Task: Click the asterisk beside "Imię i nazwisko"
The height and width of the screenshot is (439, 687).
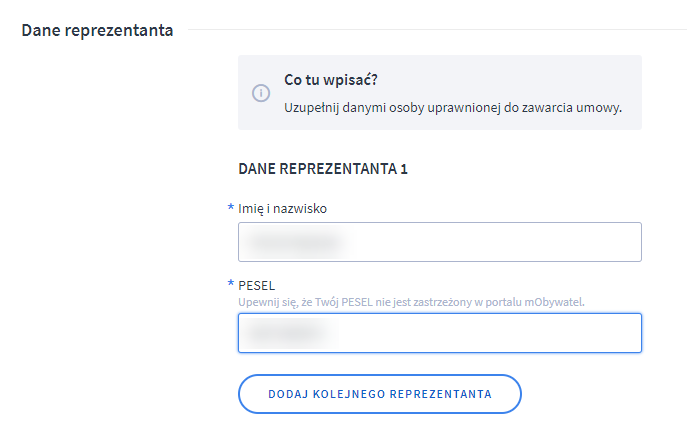Action: (232, 208)
